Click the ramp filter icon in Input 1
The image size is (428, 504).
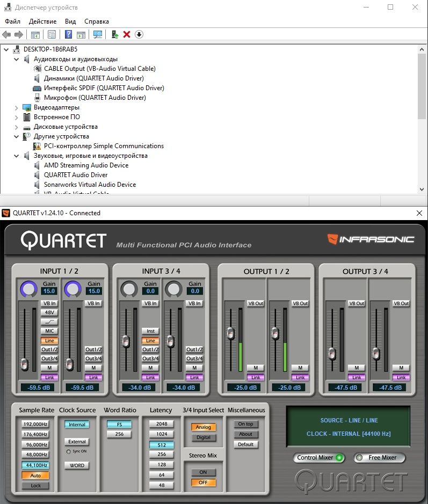(49, 322)
